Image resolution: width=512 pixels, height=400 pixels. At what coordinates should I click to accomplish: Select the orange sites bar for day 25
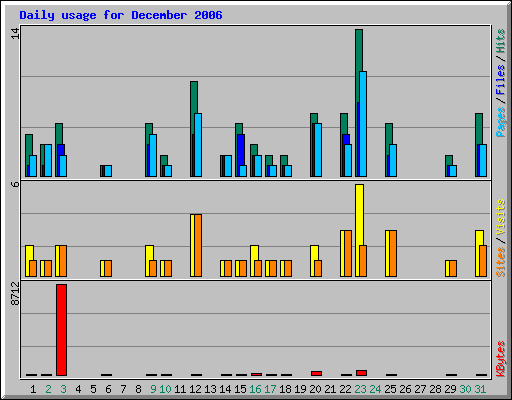point(393,253)
